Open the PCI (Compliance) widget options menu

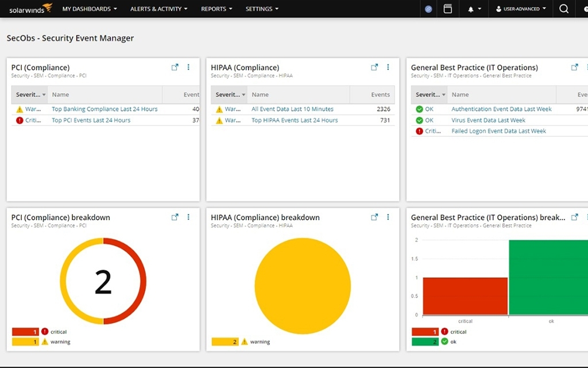(188, 67)
